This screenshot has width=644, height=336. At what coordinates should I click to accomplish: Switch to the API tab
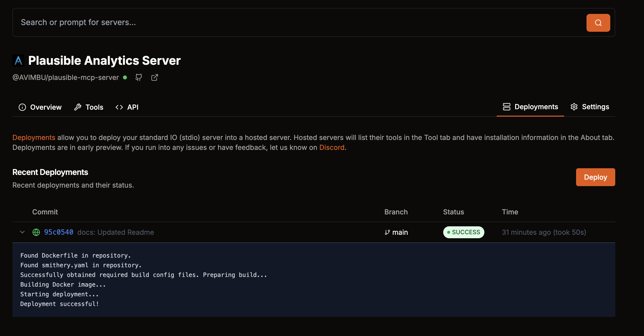tap(127, 107)
